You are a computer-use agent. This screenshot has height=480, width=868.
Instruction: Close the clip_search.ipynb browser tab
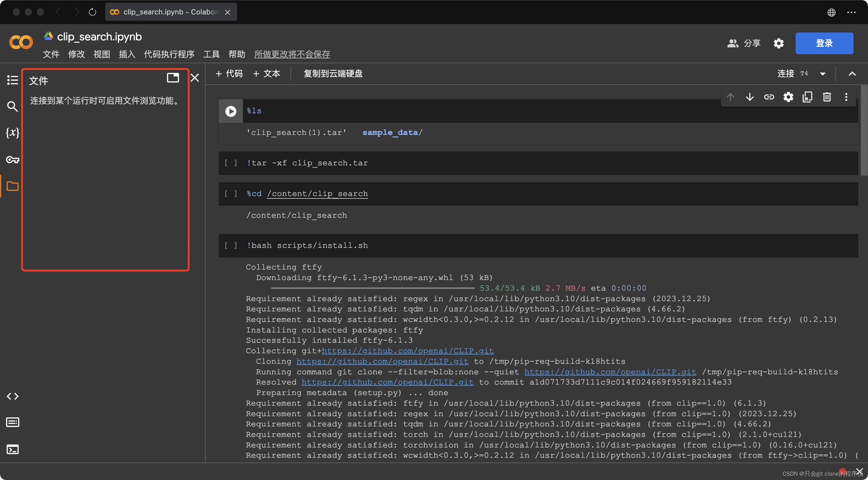pos(228,12)
